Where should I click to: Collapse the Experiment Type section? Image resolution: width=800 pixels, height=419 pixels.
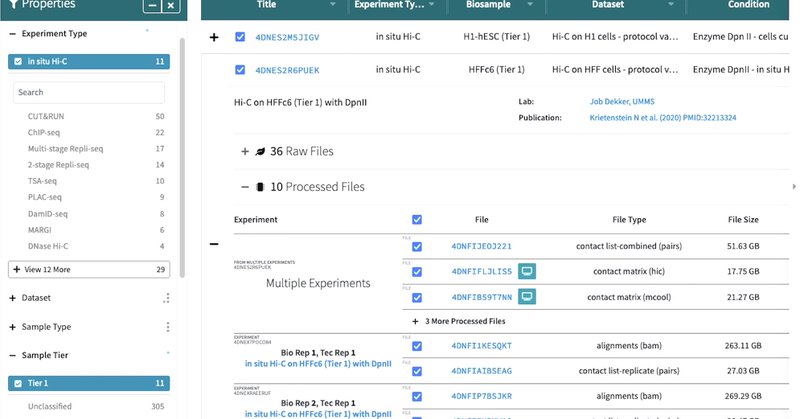tap(13, 34)
